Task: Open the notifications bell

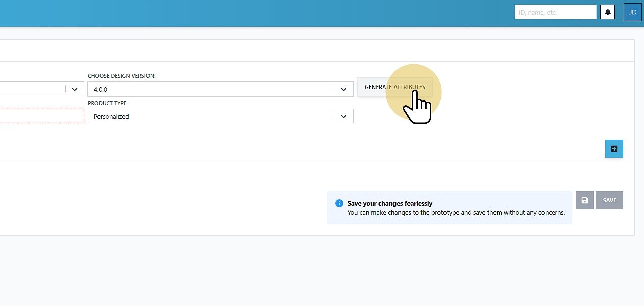Action: tap(608, 12)
